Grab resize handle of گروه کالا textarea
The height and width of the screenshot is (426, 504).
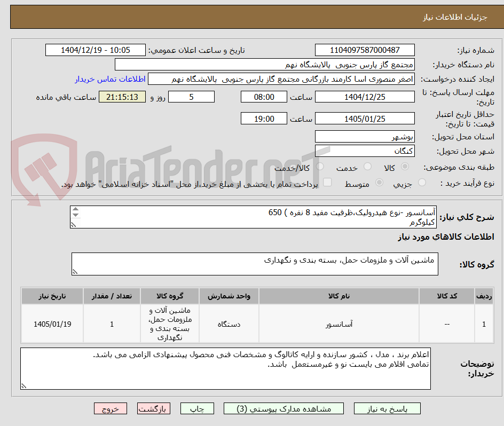click(75, 272)
